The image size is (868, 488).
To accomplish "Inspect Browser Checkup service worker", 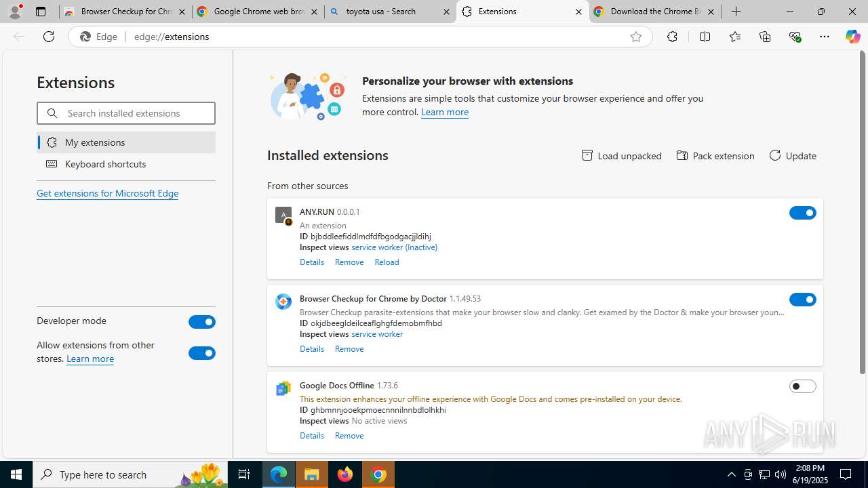I will tap(377, 334).
